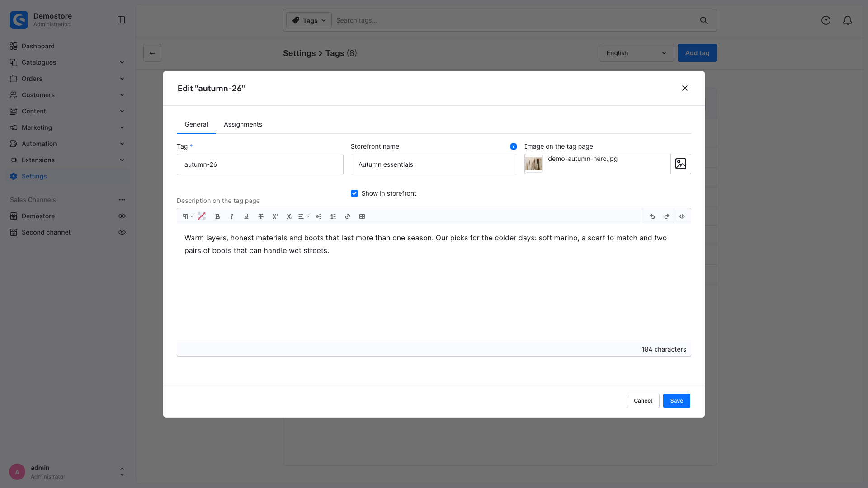868x488 pixels.
Task: Expand the Catalogues menu
Action: click(x=67, y=62)
